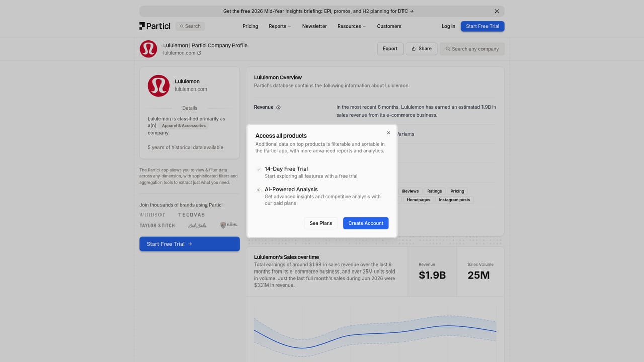Screen dimensions: 644x362
Task: Click the '5 years of historical data available' text
Action: (x=186, y=147)
